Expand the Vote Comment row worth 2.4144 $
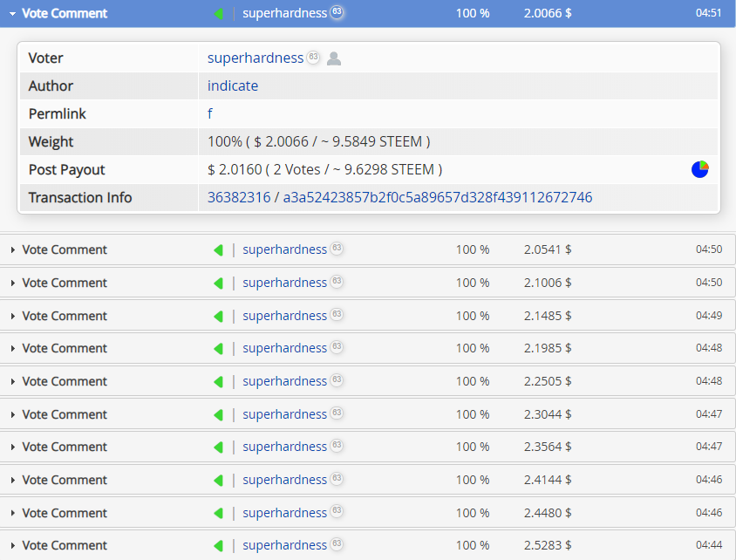Screen dimensions: 736x560 (367, 480)
